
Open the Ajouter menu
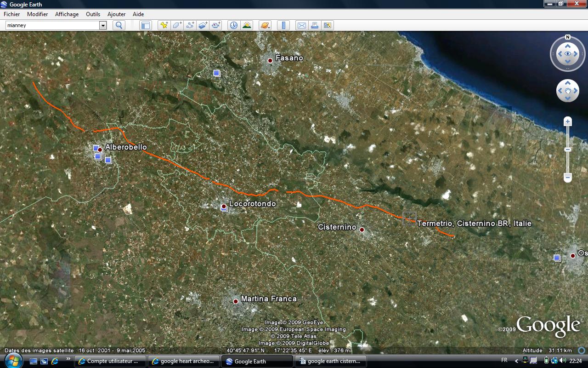(x=116, y=14)
